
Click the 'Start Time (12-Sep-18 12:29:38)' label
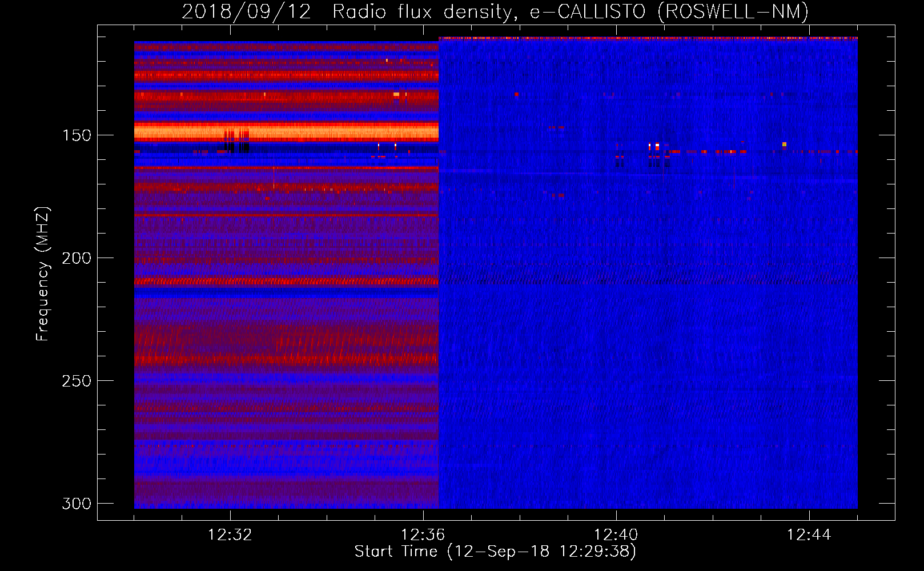pos(495,552)
